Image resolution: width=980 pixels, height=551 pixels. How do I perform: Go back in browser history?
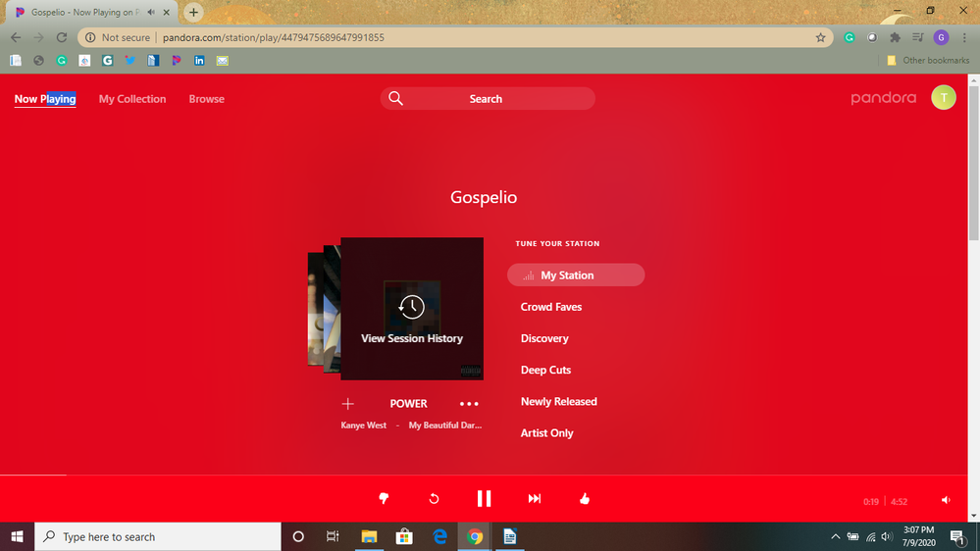(16, 37)
